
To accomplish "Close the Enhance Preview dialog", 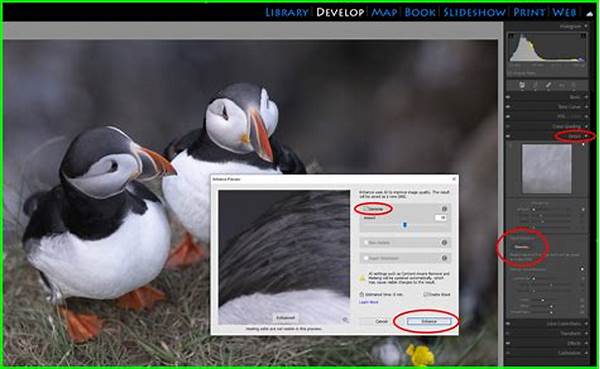I will tap(454, 179).
